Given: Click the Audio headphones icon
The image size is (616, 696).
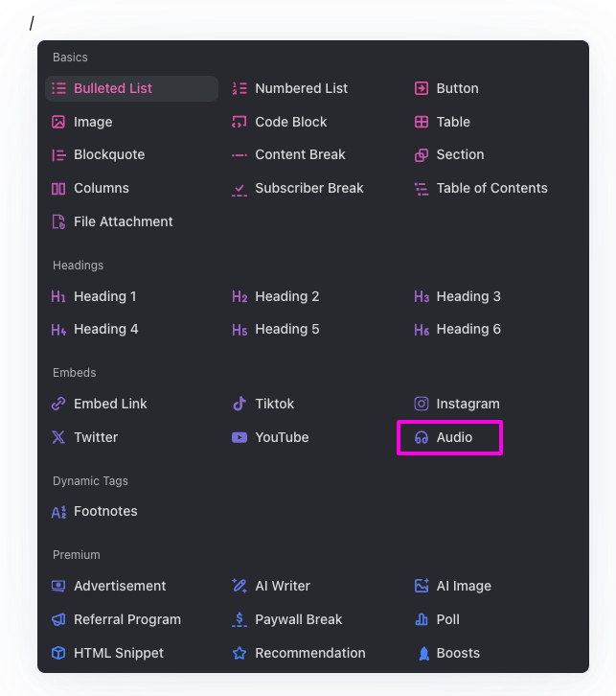Looking at the screenshot, I should [422, 437].
